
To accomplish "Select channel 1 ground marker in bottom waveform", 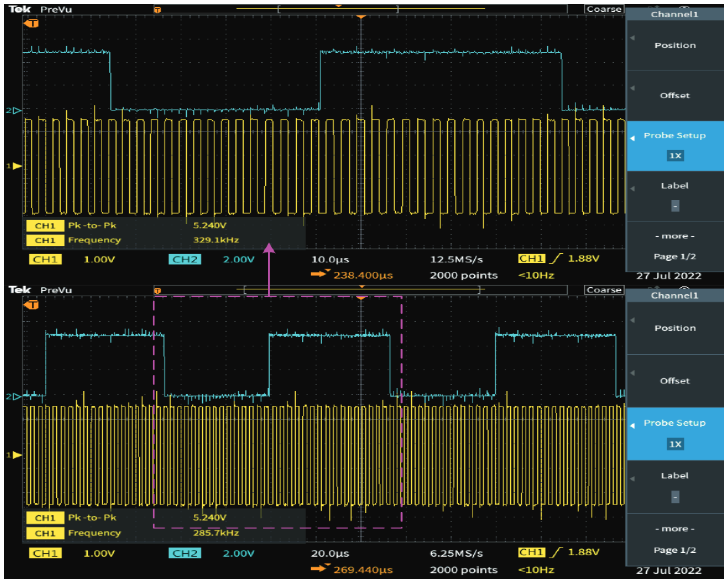I will [14, 455].
